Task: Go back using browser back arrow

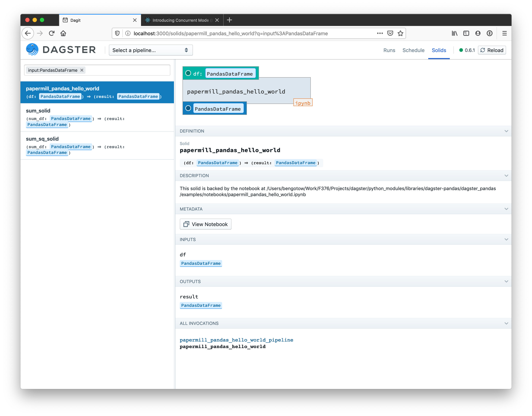Action: click(x=28, y=33)
